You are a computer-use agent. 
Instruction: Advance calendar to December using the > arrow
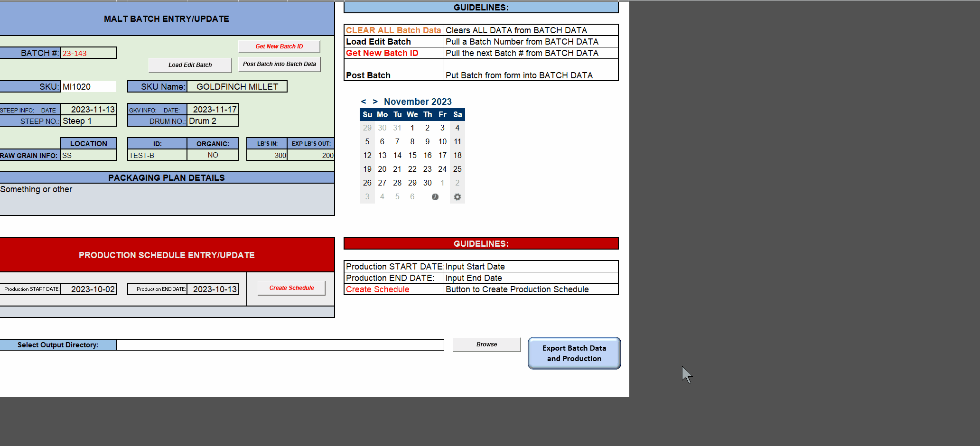coord(375,102)
